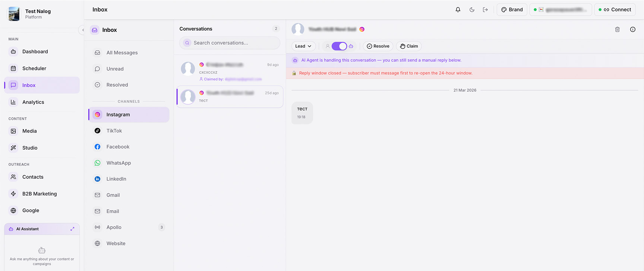Click the TikTok logo icon
644x271 pixels.
click(97, 131)
